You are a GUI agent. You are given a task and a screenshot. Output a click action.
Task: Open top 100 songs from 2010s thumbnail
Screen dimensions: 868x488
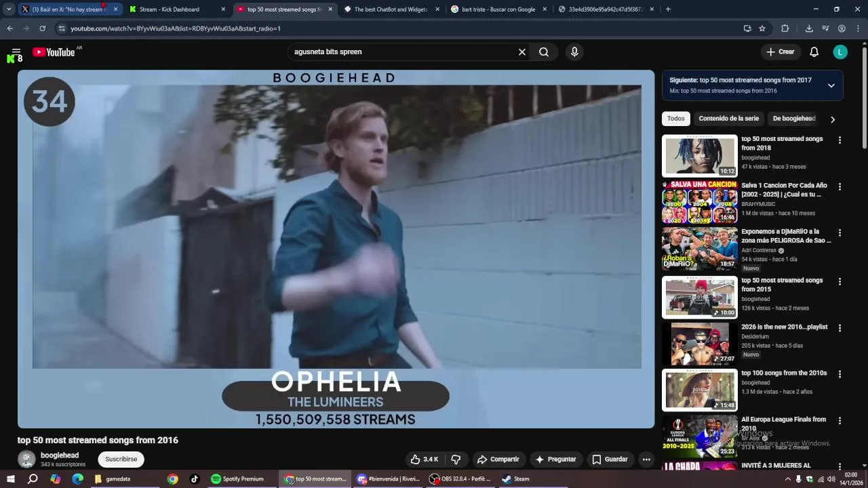pyautogui.click(x=699, y=390)
